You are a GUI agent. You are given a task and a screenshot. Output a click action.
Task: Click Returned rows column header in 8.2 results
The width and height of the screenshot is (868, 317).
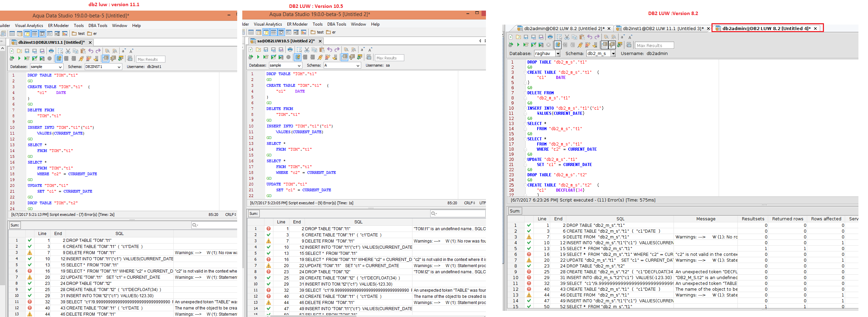(x=788, y=219)
